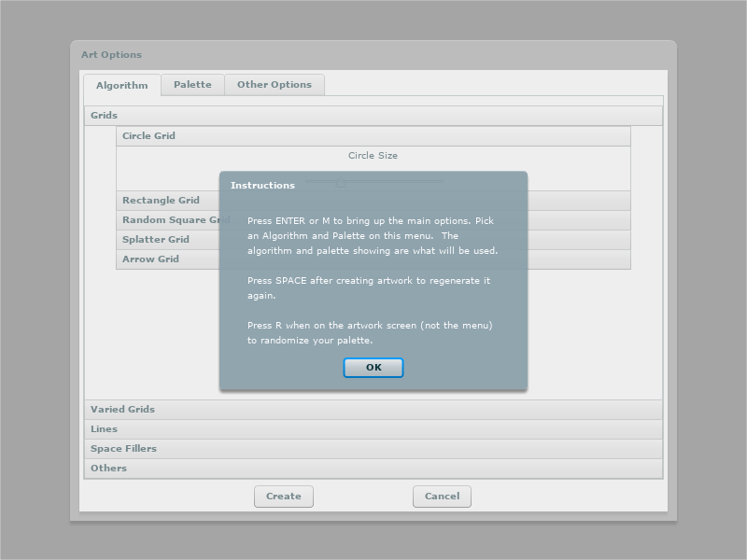747x560 pixels.
Task: Click the Circle Size slider handle
Action: [x=341, y=182]
